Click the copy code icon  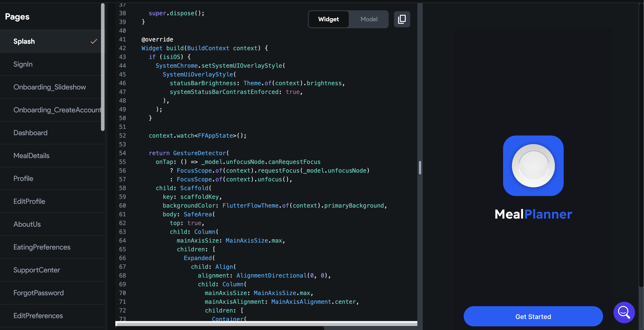point(402,19)
